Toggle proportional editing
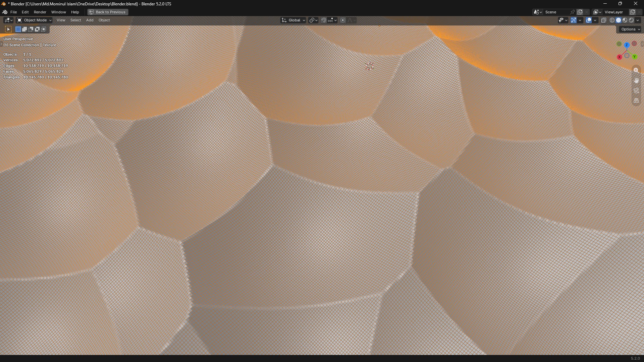The width and height of the screenshot is (644, 362). [x=343, y=20]
